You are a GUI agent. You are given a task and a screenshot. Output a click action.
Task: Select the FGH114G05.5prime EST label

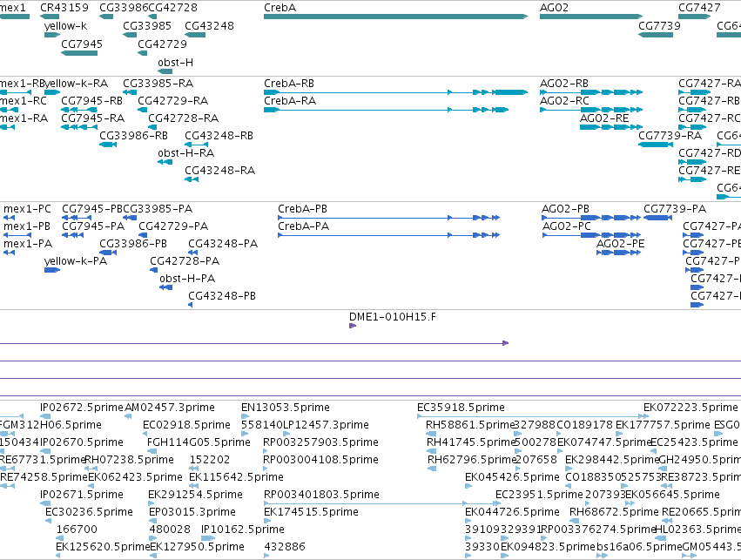pyautogui.click(x=199, y=442)
